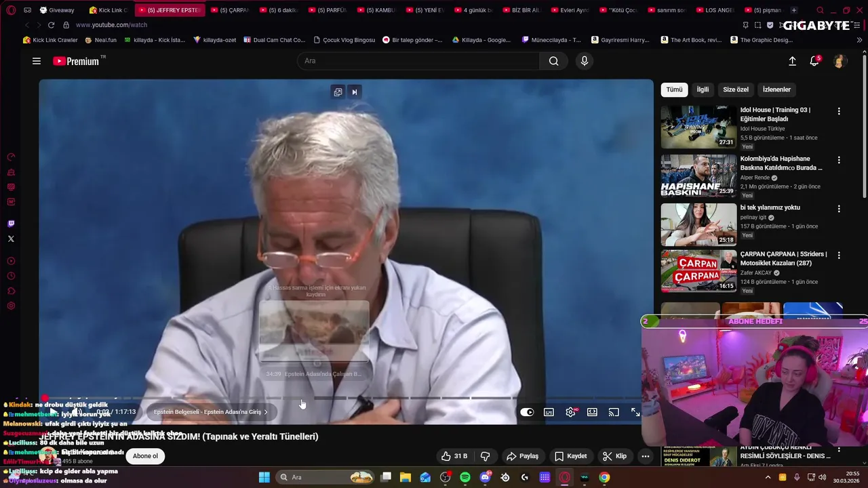Select the İlgili filter chip

703,89
